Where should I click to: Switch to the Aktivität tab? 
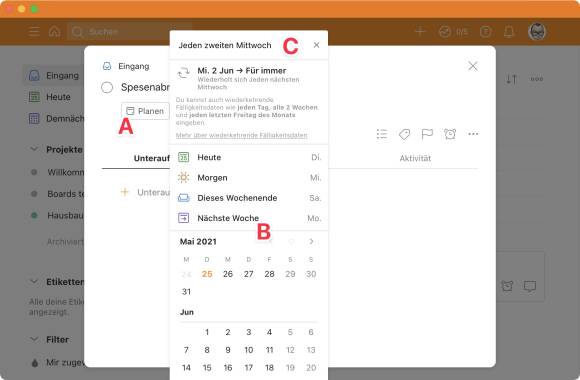pyautogui.click(x=415, y=158)
